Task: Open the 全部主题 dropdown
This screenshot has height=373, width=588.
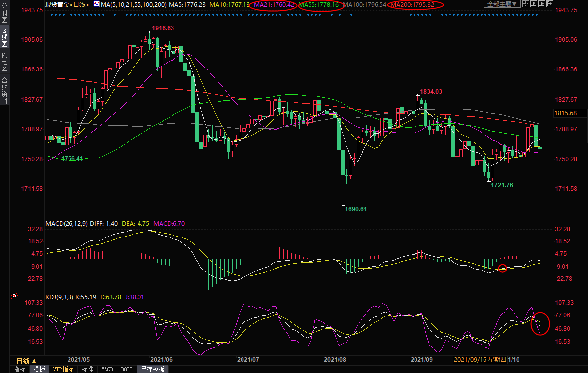Action: click(x=502, y=4)
